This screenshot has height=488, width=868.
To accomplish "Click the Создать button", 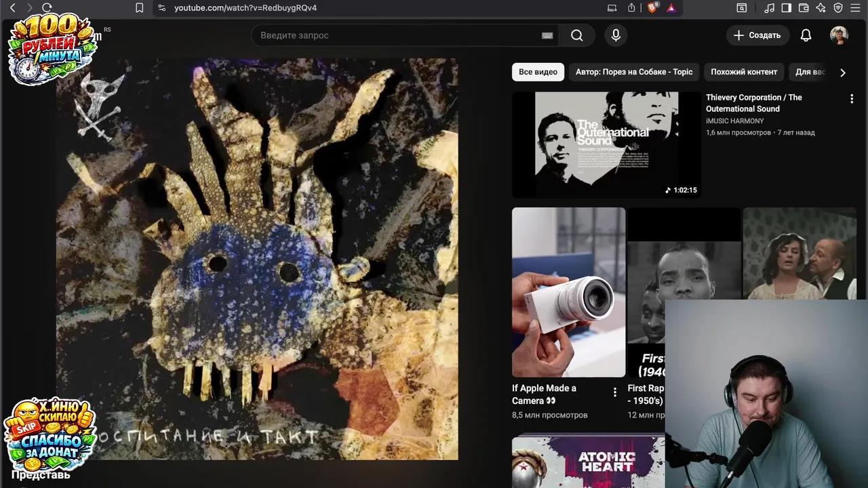I will tap(758, 35).
